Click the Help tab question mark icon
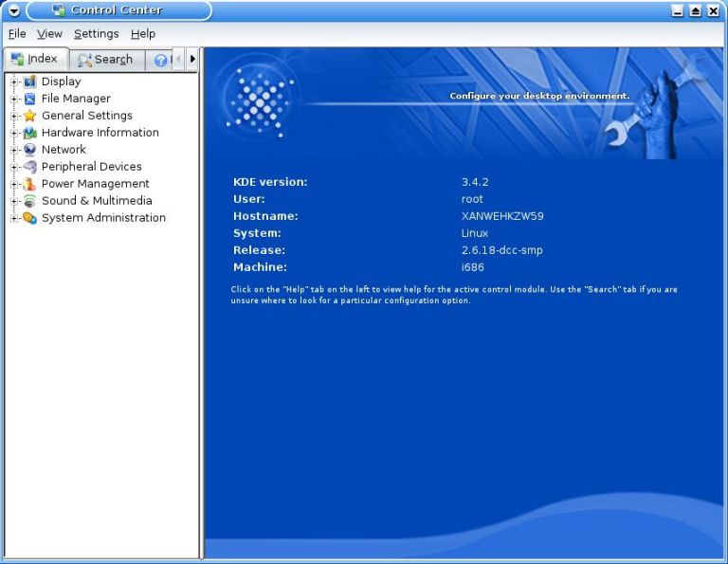The width and height of the screenshot is (728, 564). (x=160, y=61)
